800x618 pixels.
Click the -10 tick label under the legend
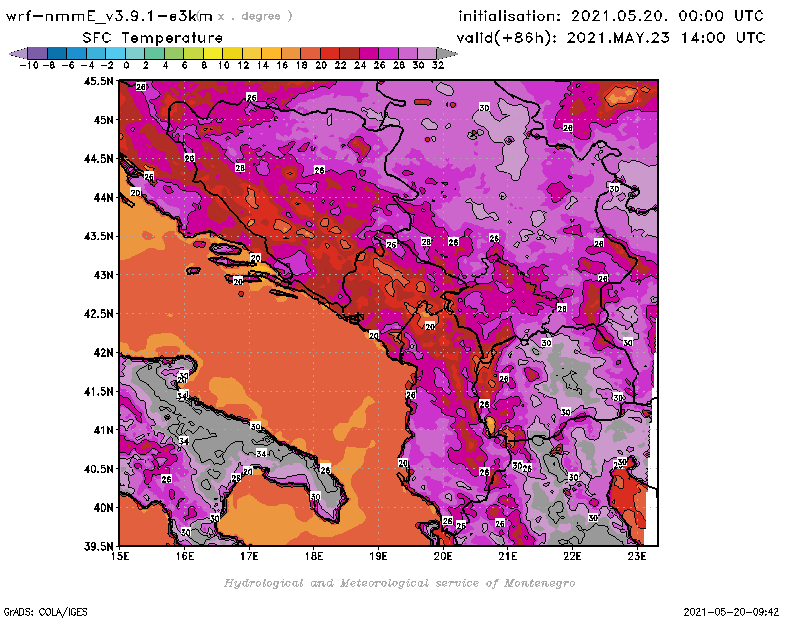click(29, 65)
